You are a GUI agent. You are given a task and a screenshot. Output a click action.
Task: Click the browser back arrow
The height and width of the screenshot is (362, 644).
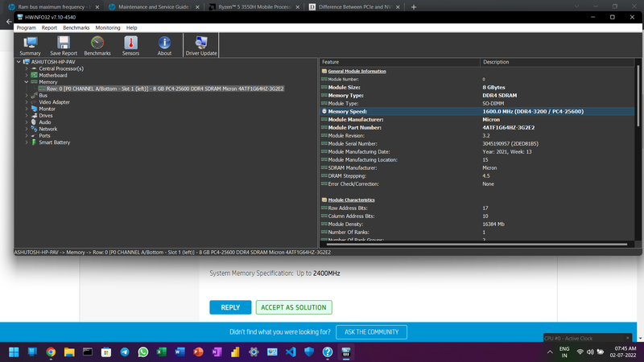coord(9,22)
